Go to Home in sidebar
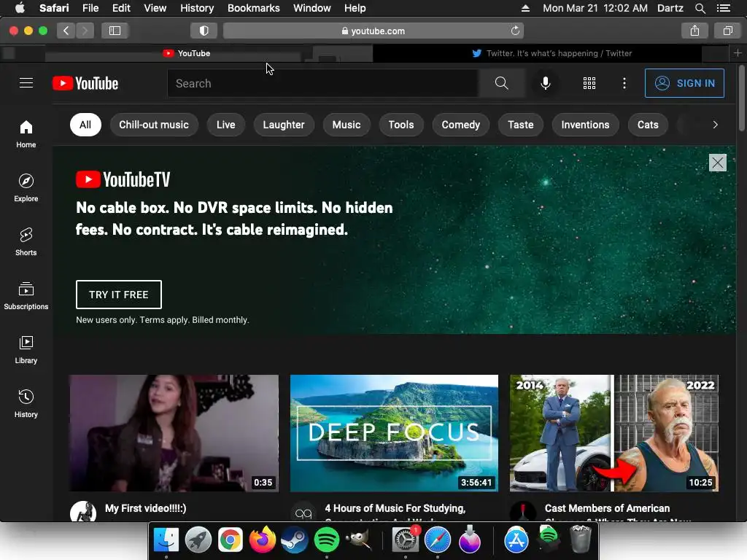Viewport: 747px width, 560px height. click(x=26, y=134)
